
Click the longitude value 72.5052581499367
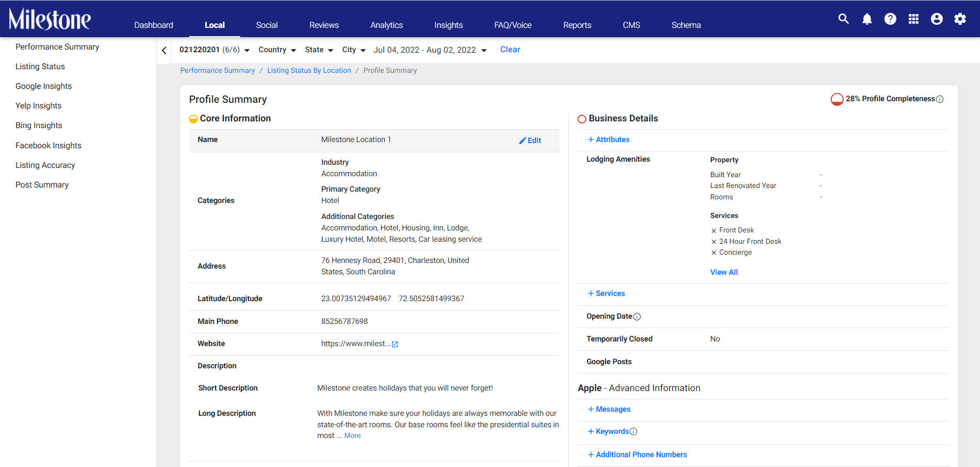tap(431, 299)
